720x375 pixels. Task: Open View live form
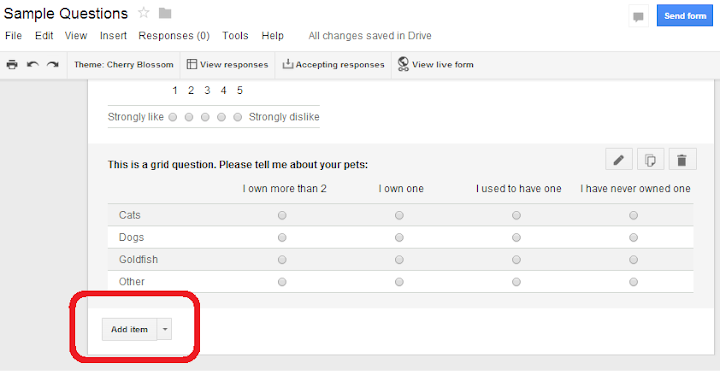click(x=435, y=65)
